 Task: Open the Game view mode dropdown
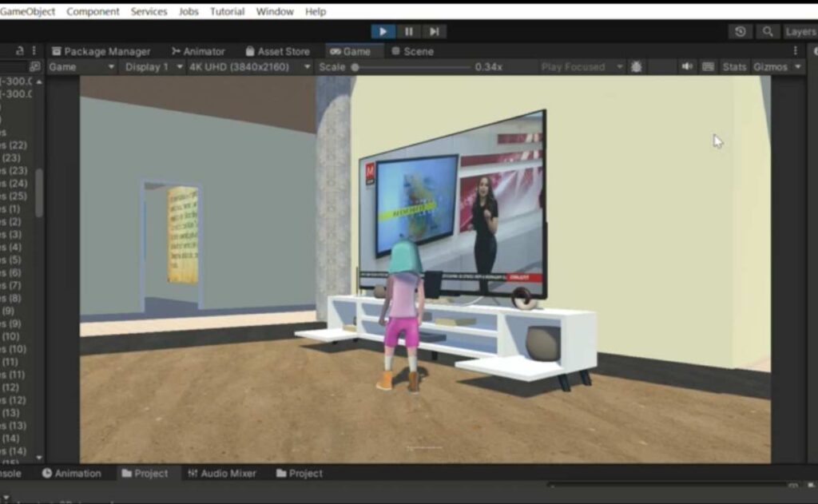tap(81, 67)
